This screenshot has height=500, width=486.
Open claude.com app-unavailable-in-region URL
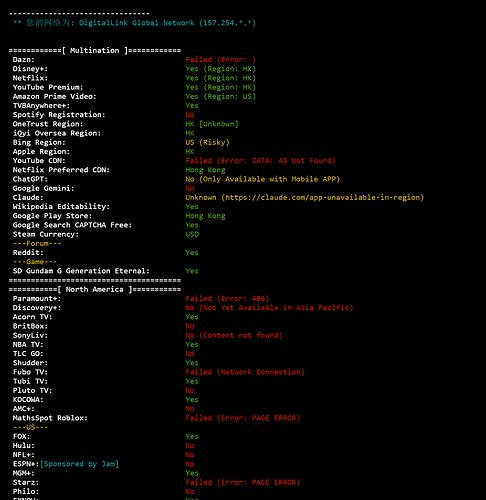tap(323, 197)
